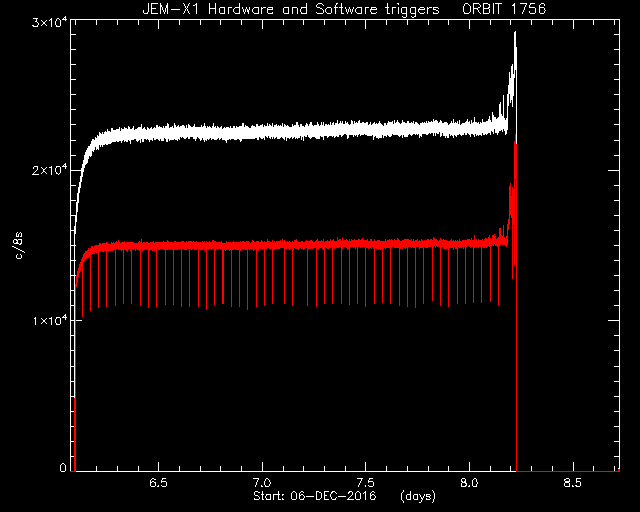
Task: Click the 'Start: 06-DEC-2016' axis label
Action: 315,496
